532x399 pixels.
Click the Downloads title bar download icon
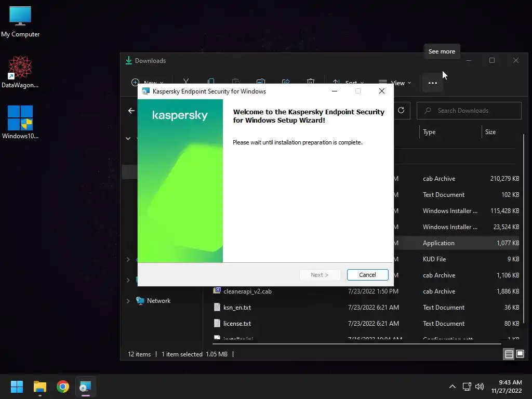click(x=129, y=60)
